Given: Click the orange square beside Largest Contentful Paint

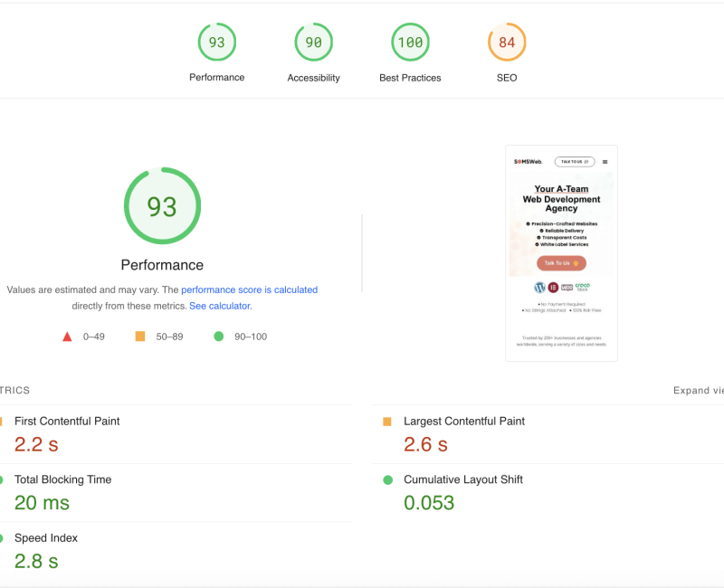Looking at the screenshot, I should click(387, 422).
